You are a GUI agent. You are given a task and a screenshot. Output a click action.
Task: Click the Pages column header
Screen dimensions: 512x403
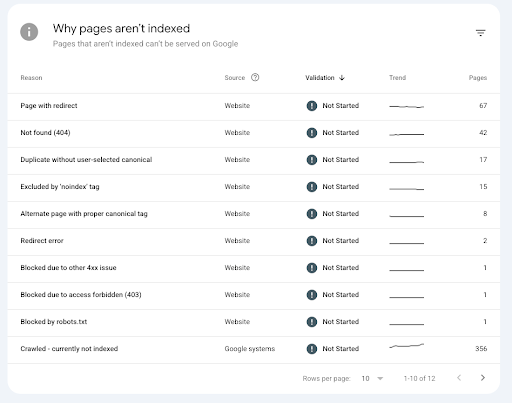pos(478,78)
